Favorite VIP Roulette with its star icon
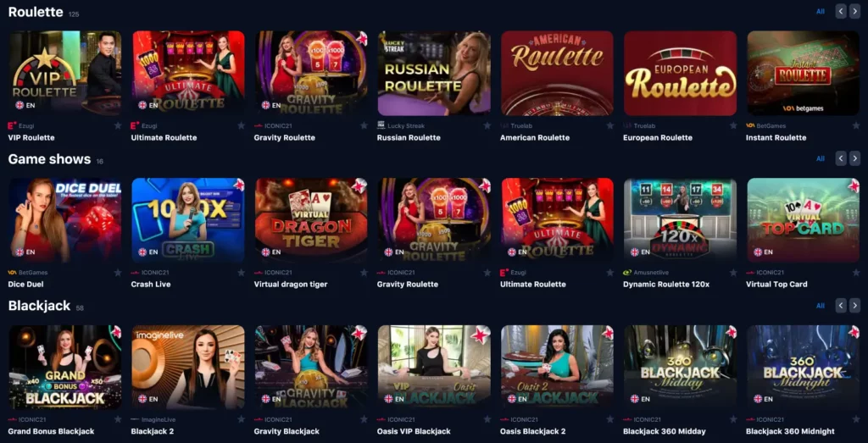This screenshot has width=868, height=443. click(x=118, y=126)
